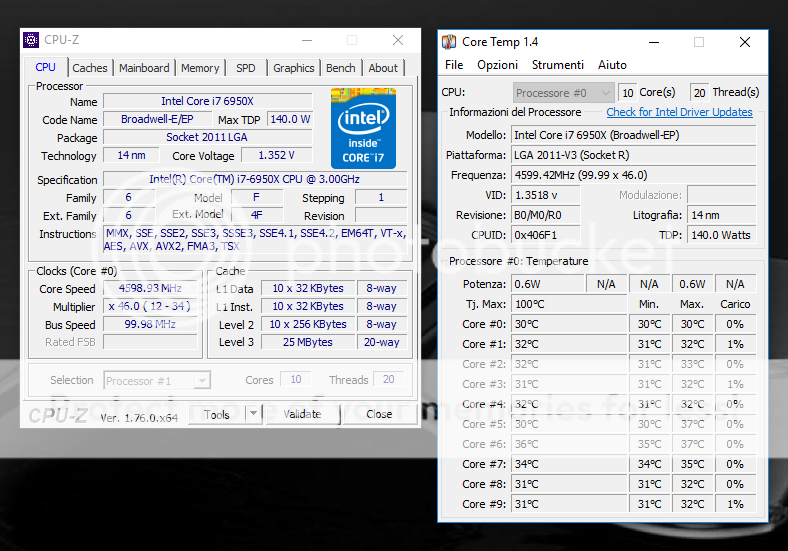
Task: Minimize the Core Temp window
Action: 653,42
